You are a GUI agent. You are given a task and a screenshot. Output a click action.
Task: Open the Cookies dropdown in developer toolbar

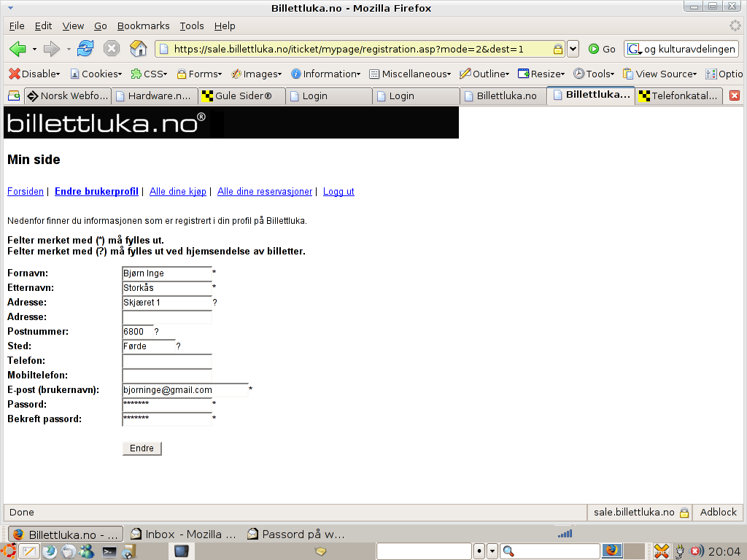(96, 74)
